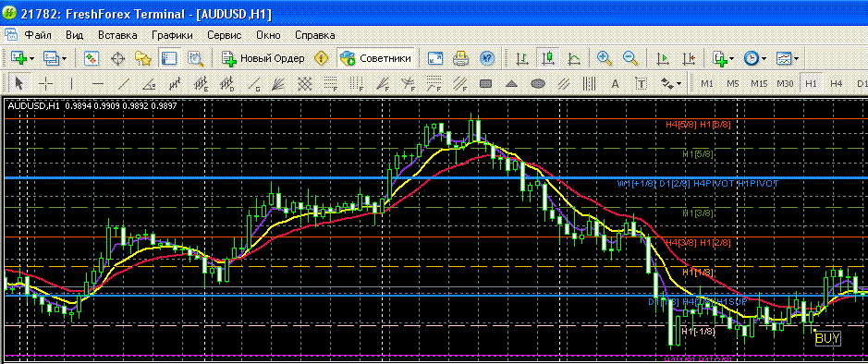This screenshot has height=364, width=868.
Task: Open the profiles dropdown arrow
Action: point(65,58)
